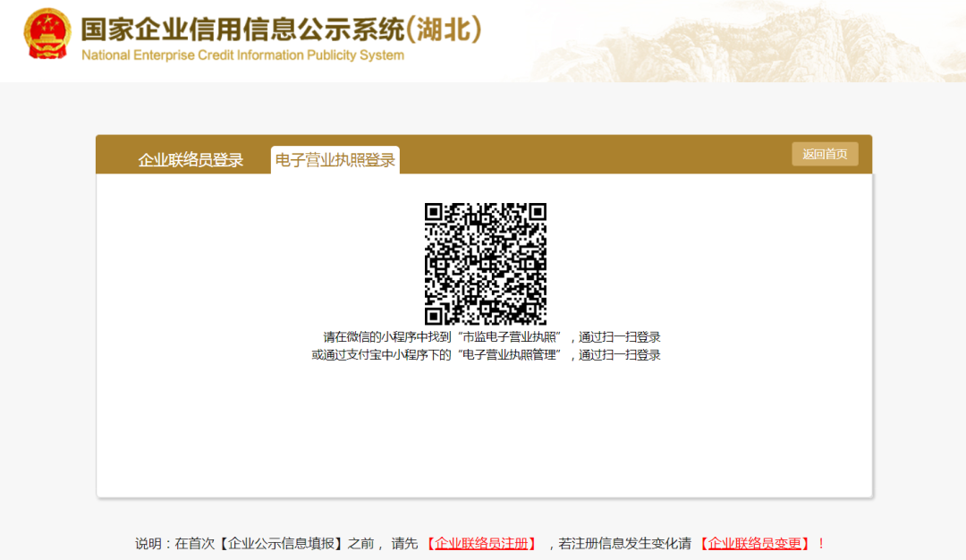
Task: Click the National Enterprise Credit Information Publicity System subtitle
Action: pos(242,55)
